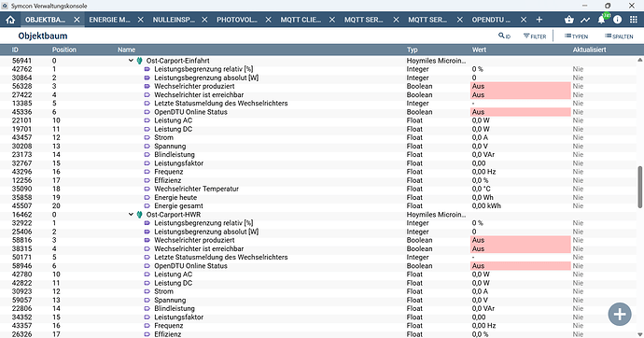Screen dimensions: 644x338
Task: Open the FILTER button
Action: tap(535, 36)
